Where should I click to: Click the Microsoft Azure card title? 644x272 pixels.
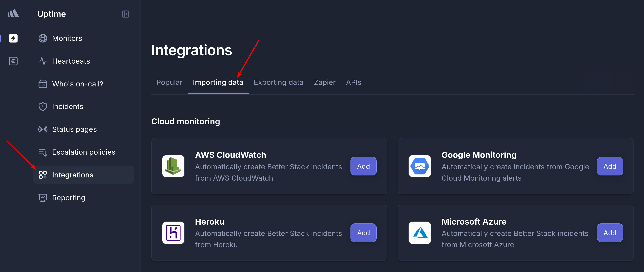pos(474,222)
